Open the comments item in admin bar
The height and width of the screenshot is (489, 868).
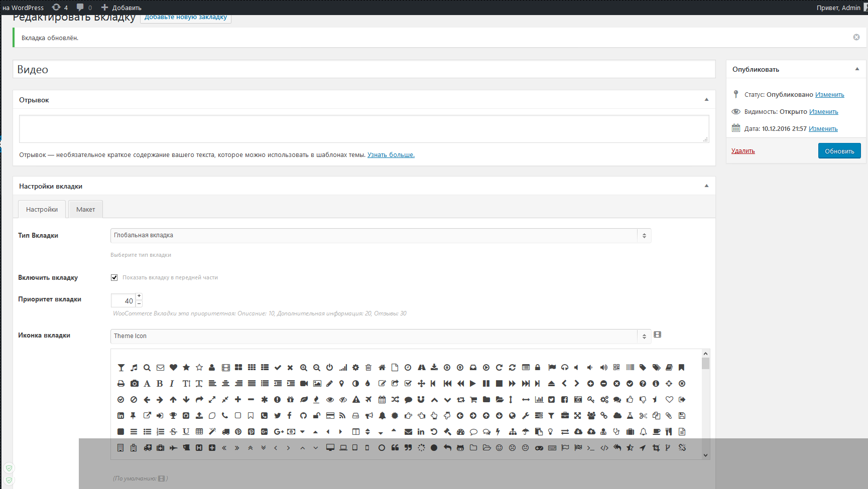(84, 8)
